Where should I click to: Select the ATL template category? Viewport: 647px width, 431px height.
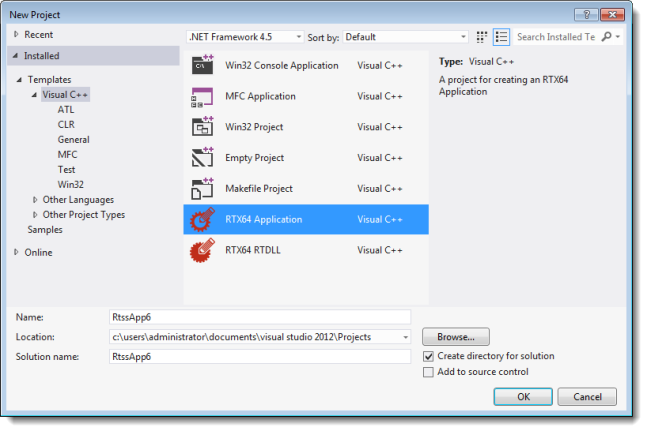point(66,110)
